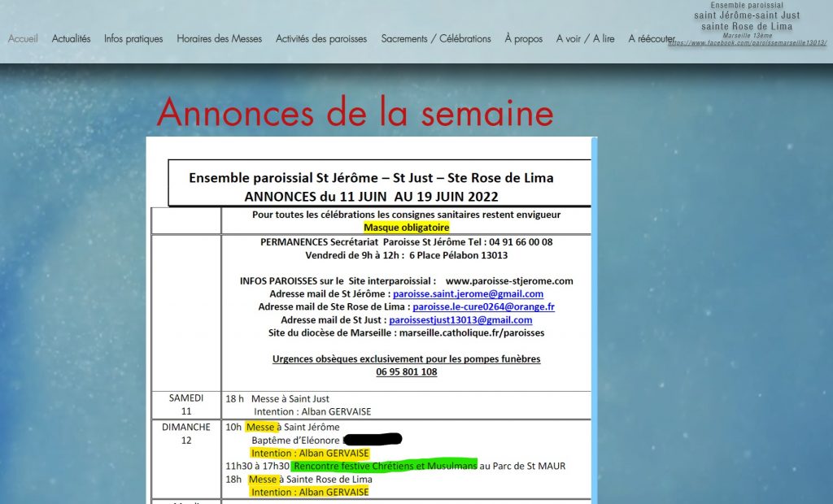Open the Actualités menu item
This screenshot has height=504, width=833.
coord(71,38)
